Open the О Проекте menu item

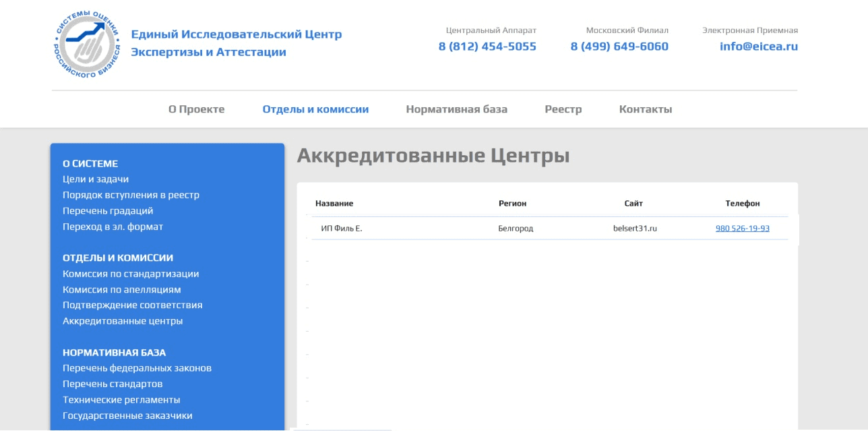196,109
